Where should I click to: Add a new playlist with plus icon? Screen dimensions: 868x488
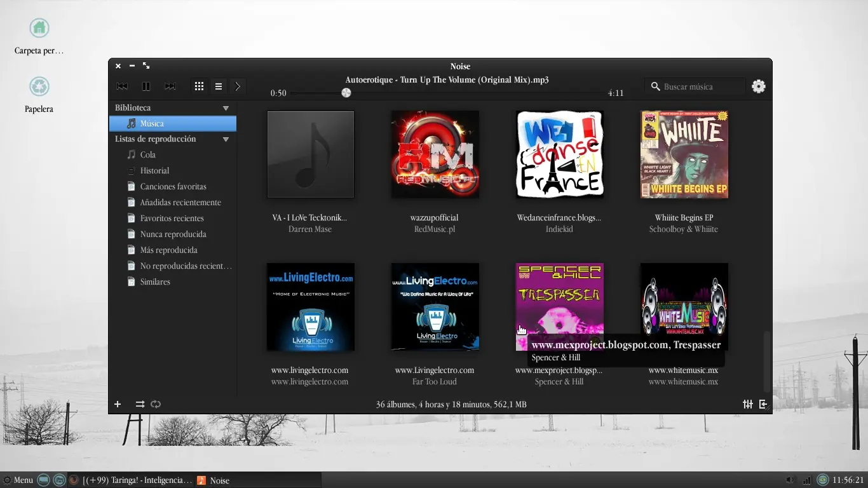tap(118, 404)
